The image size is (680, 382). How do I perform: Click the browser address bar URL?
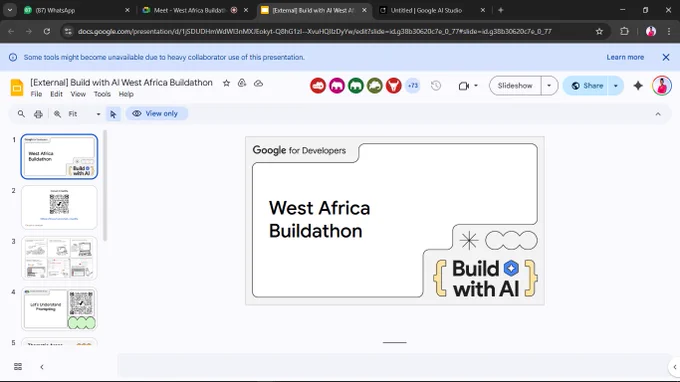(x=314, y=31)
